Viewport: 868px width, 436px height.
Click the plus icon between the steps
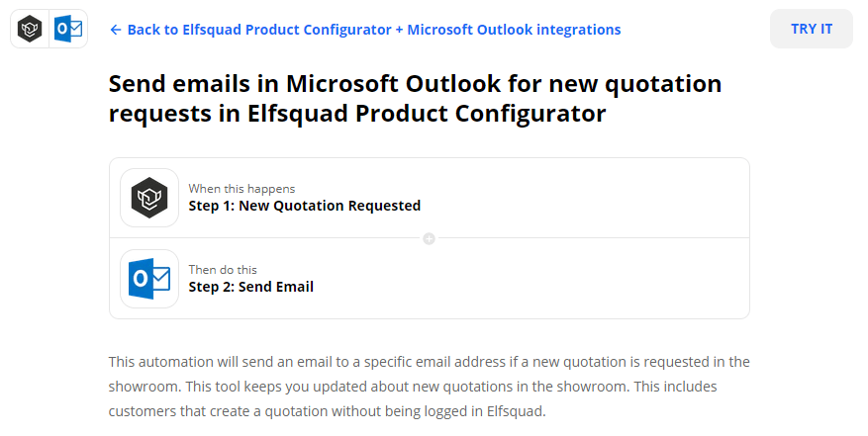click(429, 238)
